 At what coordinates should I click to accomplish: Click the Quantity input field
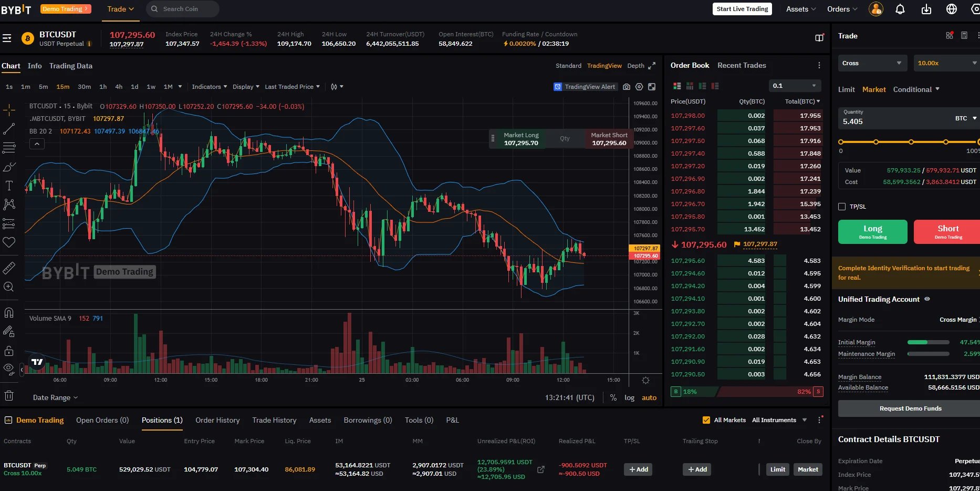tap(909, 118)
